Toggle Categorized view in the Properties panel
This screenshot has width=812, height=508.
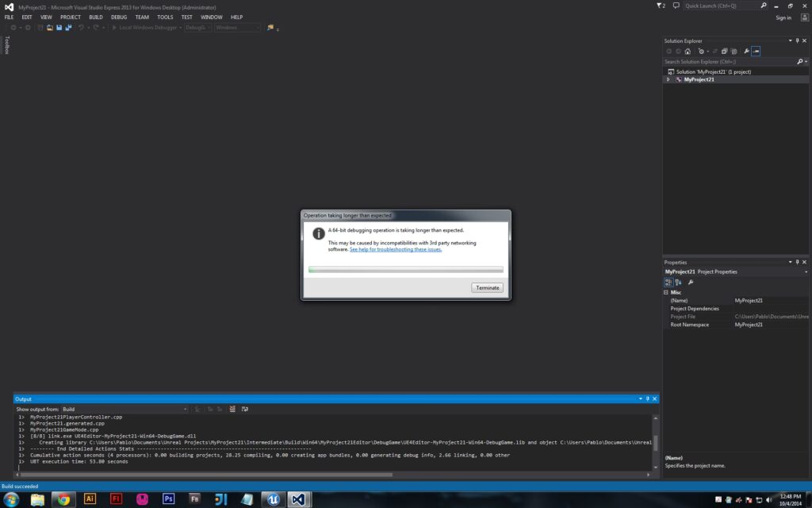(x=668, y=282)
